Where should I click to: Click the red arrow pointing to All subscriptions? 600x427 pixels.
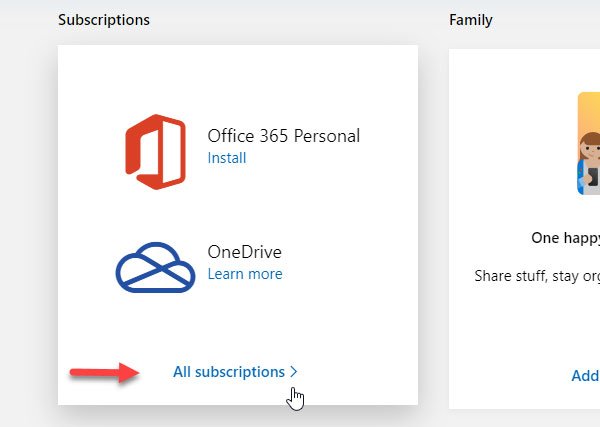[103, 373]
